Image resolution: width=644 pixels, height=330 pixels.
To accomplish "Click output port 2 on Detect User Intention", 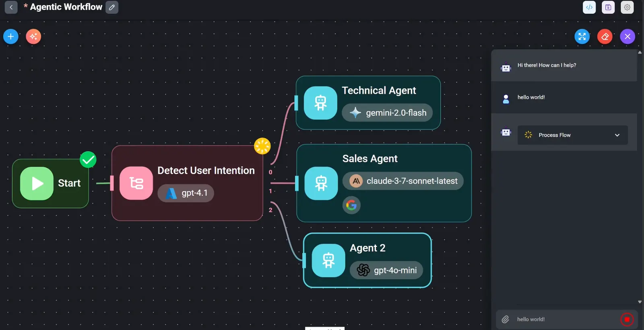I will click(x=270, y=210).
